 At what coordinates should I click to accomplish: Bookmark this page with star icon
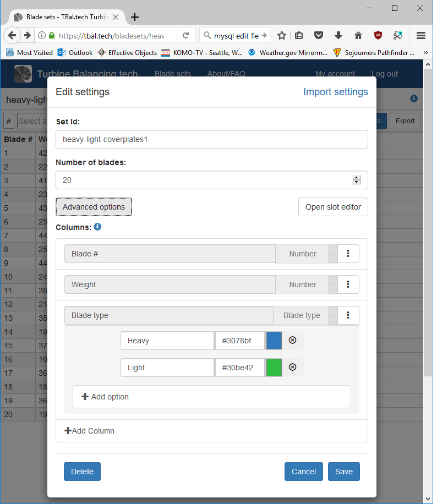(x=282, y=35)
